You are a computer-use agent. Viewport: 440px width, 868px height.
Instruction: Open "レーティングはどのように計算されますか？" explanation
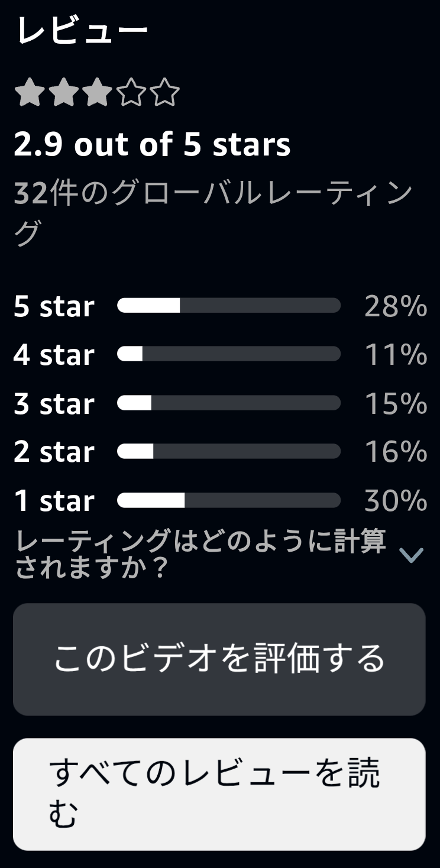coord(201,555)
